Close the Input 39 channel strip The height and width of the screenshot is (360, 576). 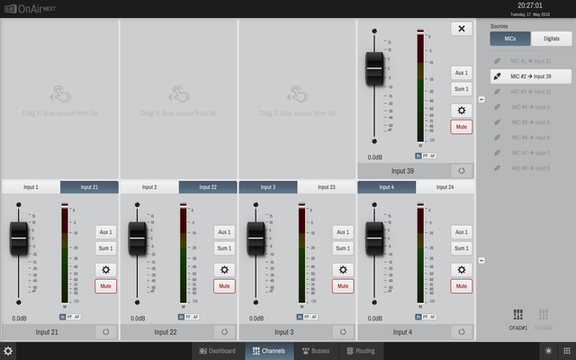coord(461,29)
